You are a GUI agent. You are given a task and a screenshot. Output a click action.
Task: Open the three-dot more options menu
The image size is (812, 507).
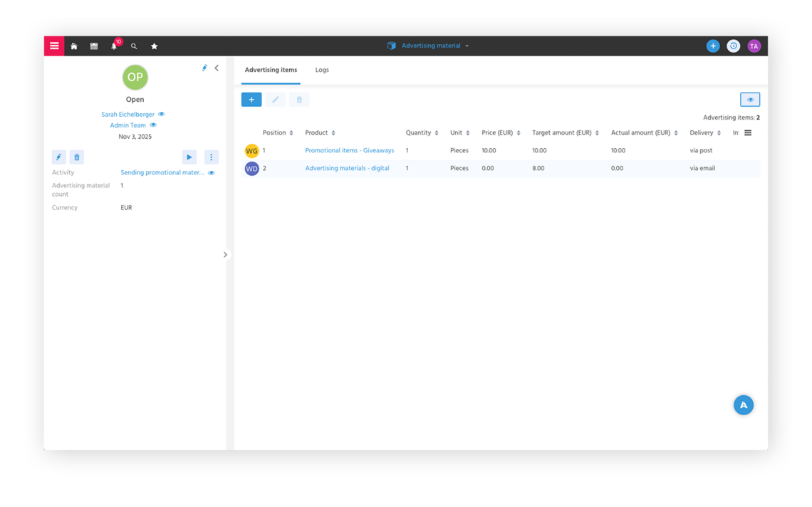[x=211, y=157]
